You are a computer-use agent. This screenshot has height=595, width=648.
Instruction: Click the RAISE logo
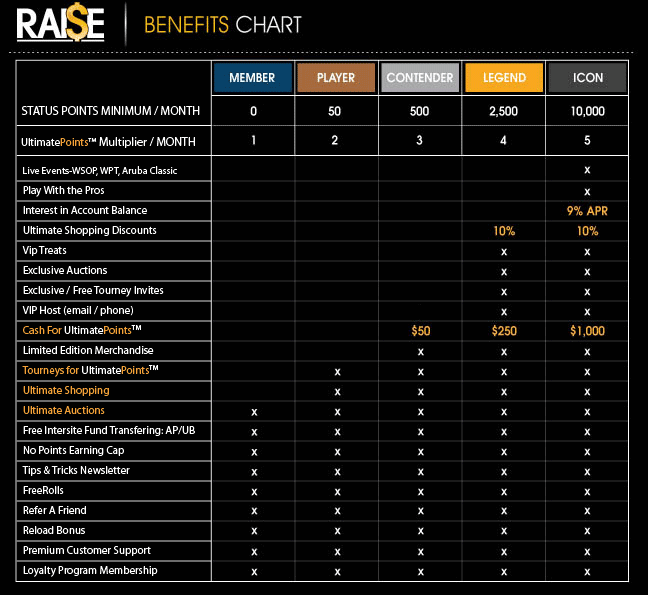[60, 23]
